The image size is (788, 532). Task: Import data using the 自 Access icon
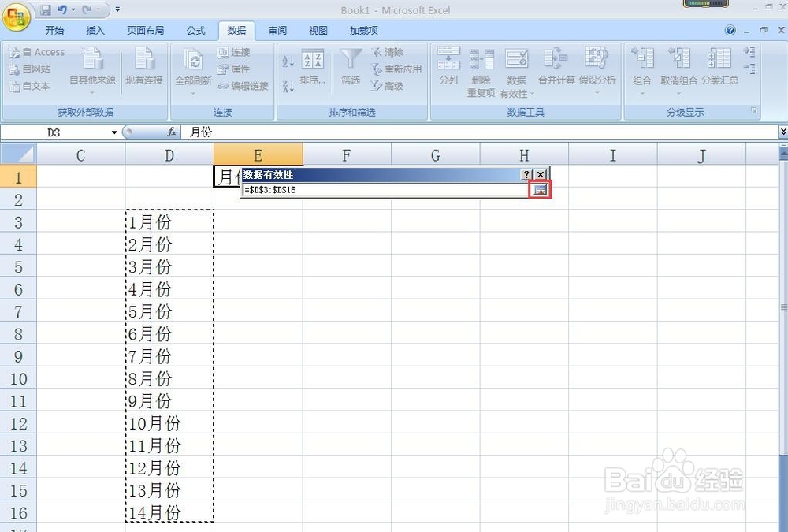click(37, 51)
